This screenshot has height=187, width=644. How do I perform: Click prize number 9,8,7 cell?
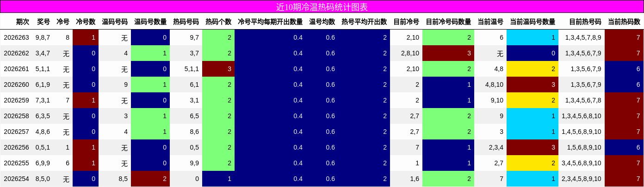tap(43, 37)
